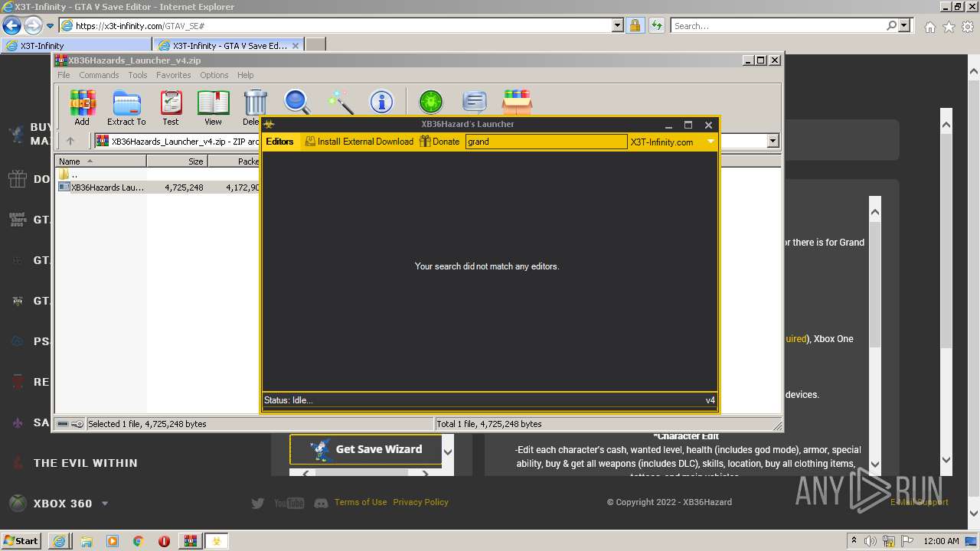980x551 pixels.
Task: Click the Windows Start button
Action: [21, 540]
